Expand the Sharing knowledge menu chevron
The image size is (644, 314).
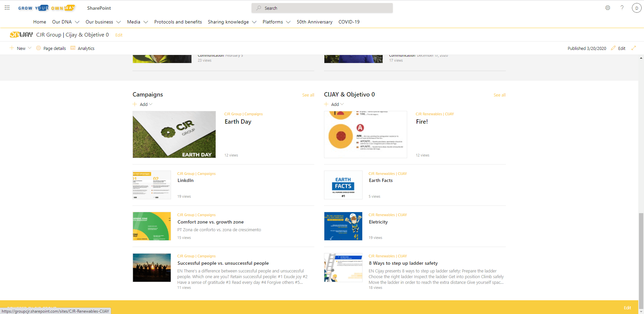coord(254,22)
